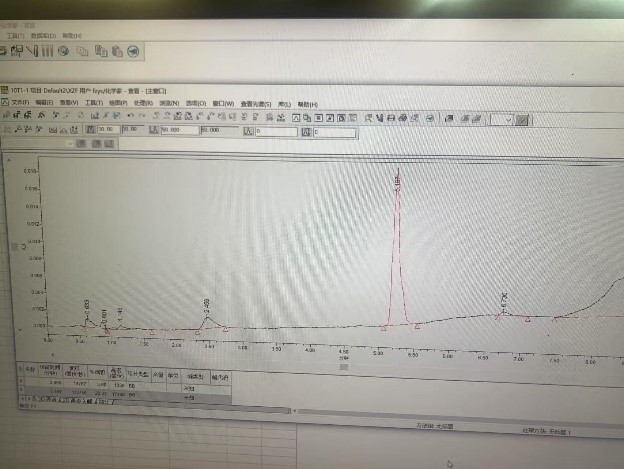Click the undo arrow in main toolbar
The width and height of the screenshot is (624, 469).
pyautogui.click(x=129, y=116)
